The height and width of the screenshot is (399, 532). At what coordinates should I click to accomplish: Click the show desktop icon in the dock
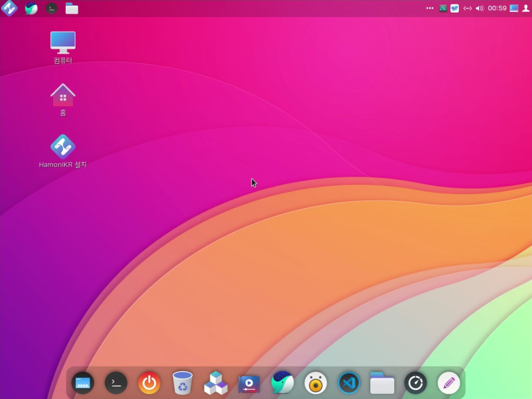(82, 382)
